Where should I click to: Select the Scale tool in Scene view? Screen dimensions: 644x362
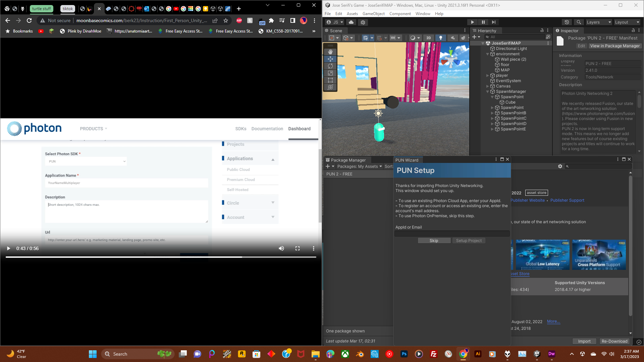click(x=330, y=73)
